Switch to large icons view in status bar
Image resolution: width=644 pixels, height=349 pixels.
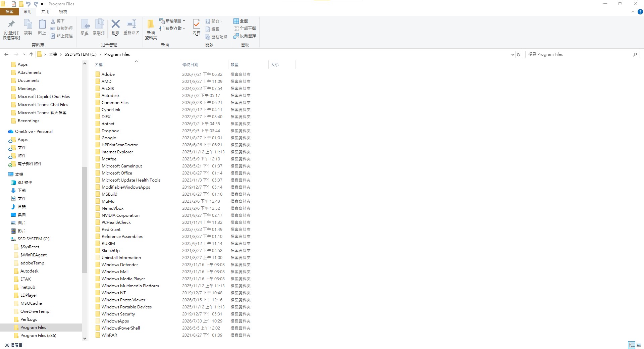tap(639, 345)
